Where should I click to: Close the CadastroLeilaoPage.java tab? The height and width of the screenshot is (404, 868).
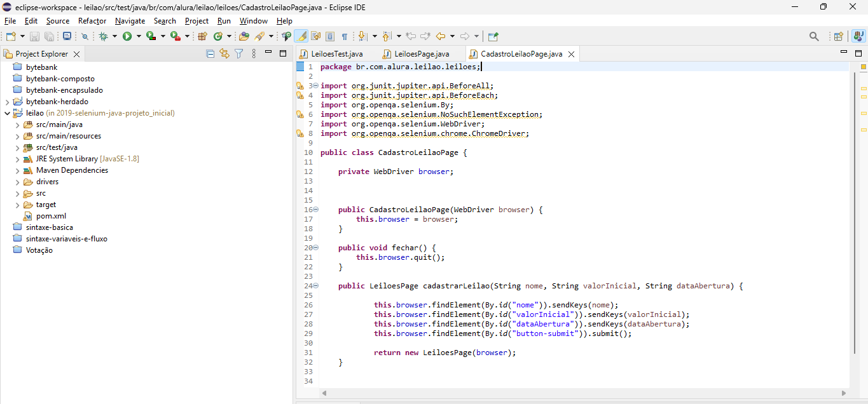coord(571,54)
